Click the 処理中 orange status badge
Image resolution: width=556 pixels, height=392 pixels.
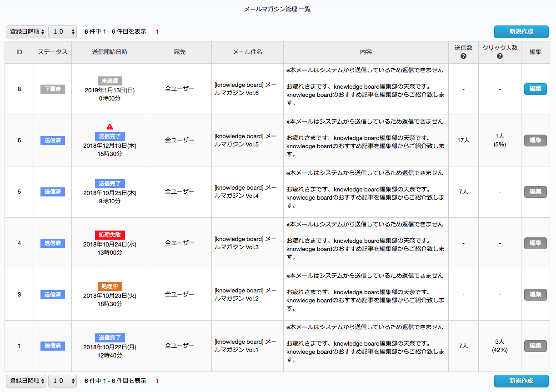coord(110,286)
